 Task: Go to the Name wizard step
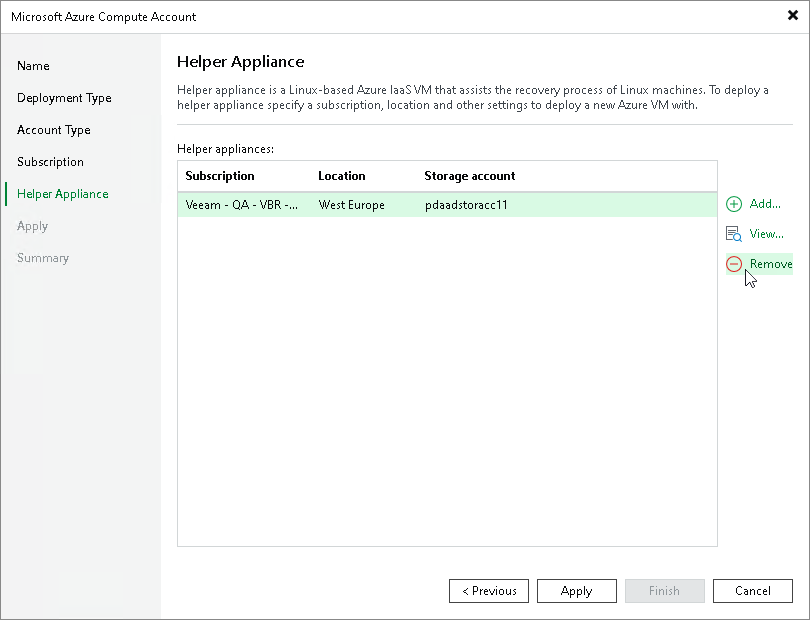pos(33,66)
